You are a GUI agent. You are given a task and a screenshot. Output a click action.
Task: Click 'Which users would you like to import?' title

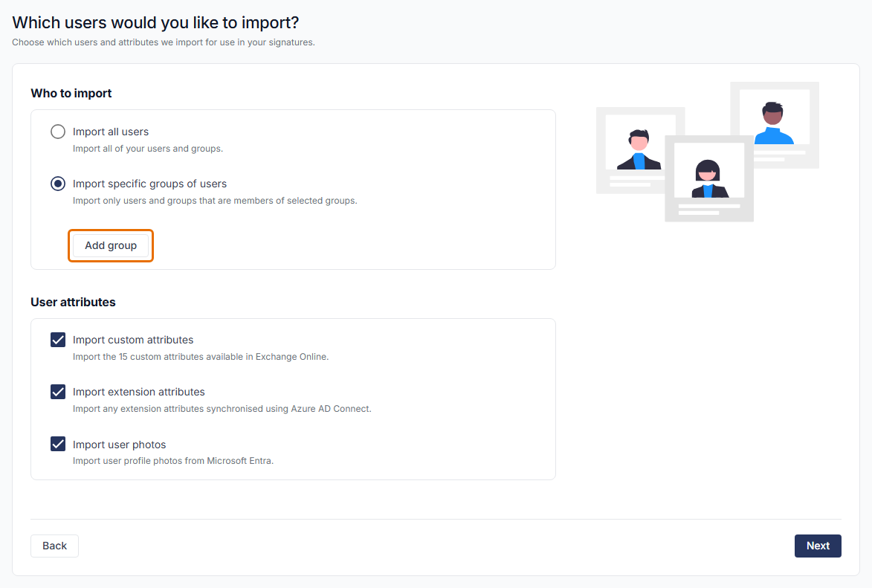[155, 23]
